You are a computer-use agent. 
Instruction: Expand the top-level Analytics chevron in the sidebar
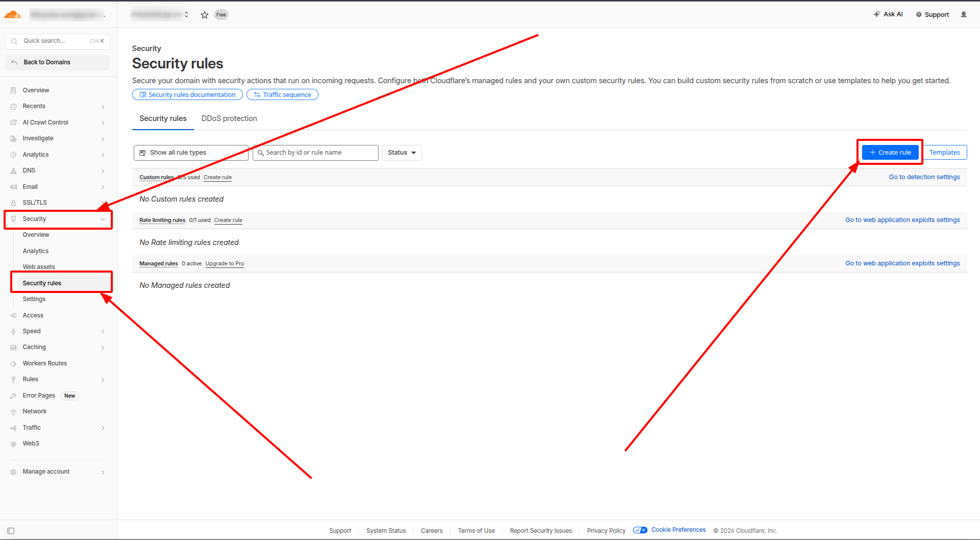(103, 155)
